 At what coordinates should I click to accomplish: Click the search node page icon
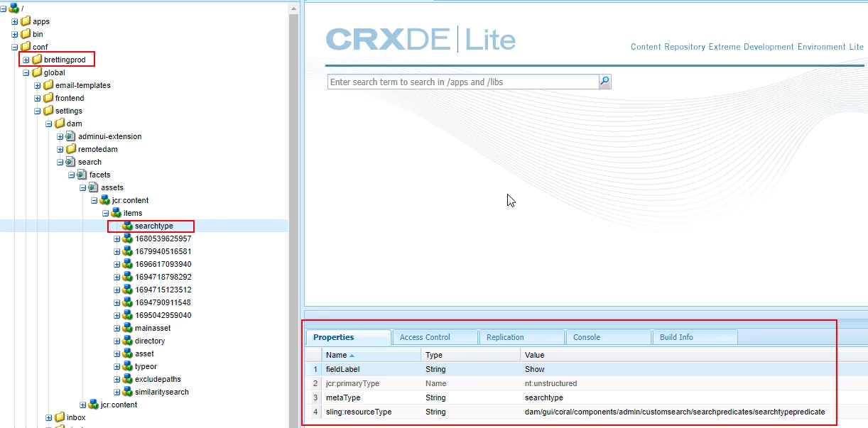(71, 162)
